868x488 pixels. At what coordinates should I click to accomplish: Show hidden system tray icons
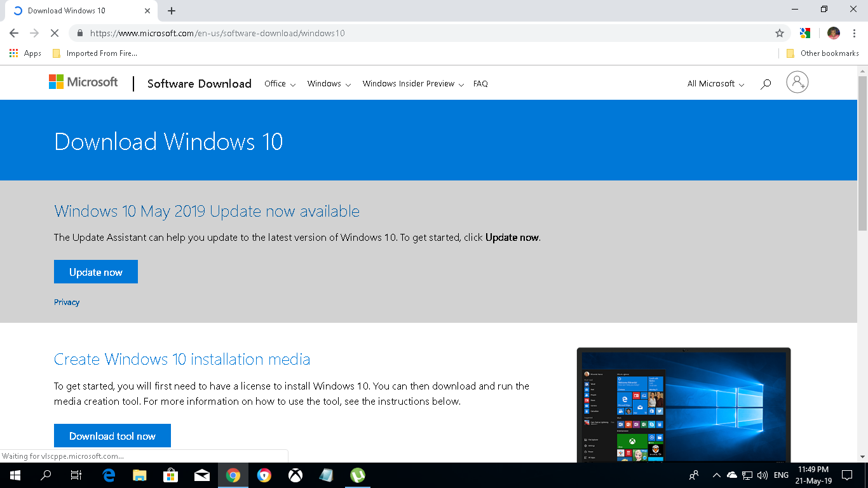tap(717, 475)
